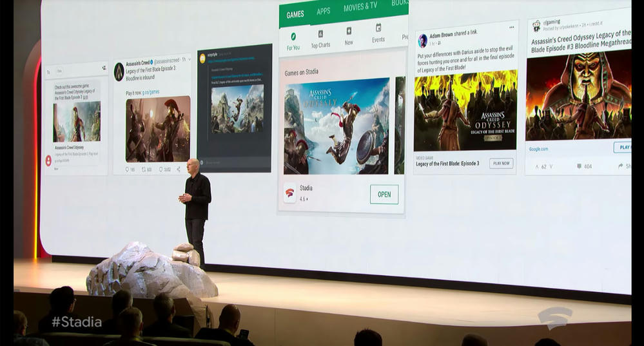Click Adam Brown's name on the post
Viewport: 644px width, 346px height.
click(x=441, y=35)
